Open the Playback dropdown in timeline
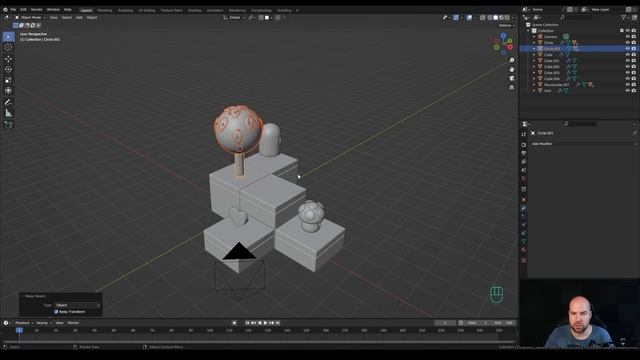Viewport: 640px width, 360px height. (x=24, y=323)
